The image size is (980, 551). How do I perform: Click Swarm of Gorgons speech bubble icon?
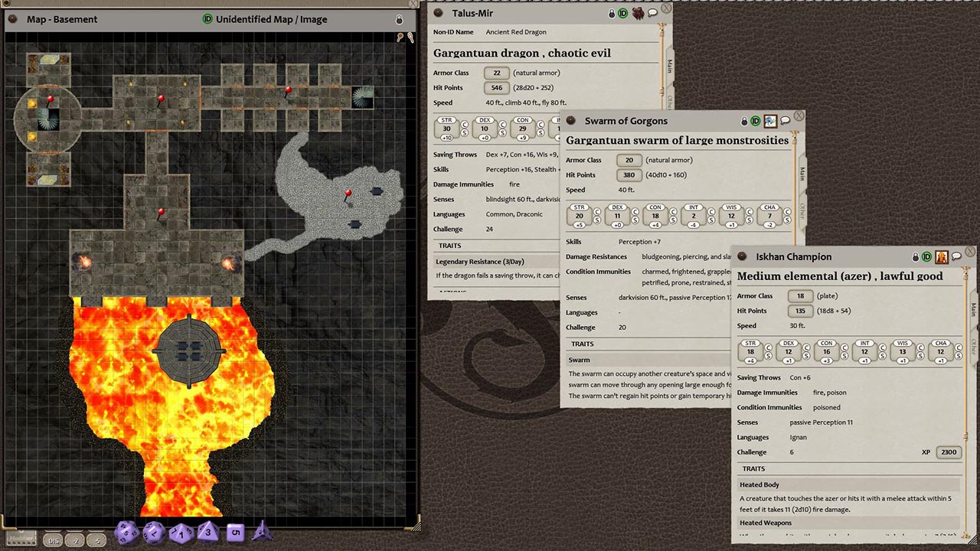coord(786,121)
